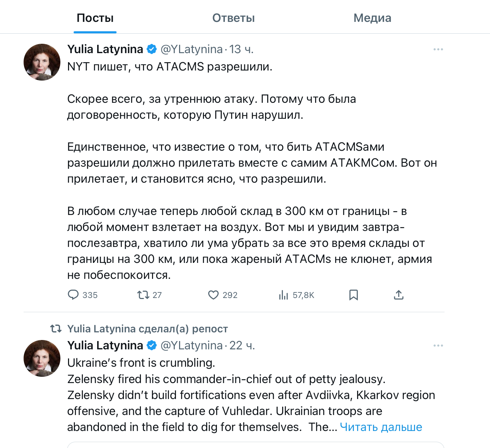Switch to the Ответы tab

click(234, 18)
